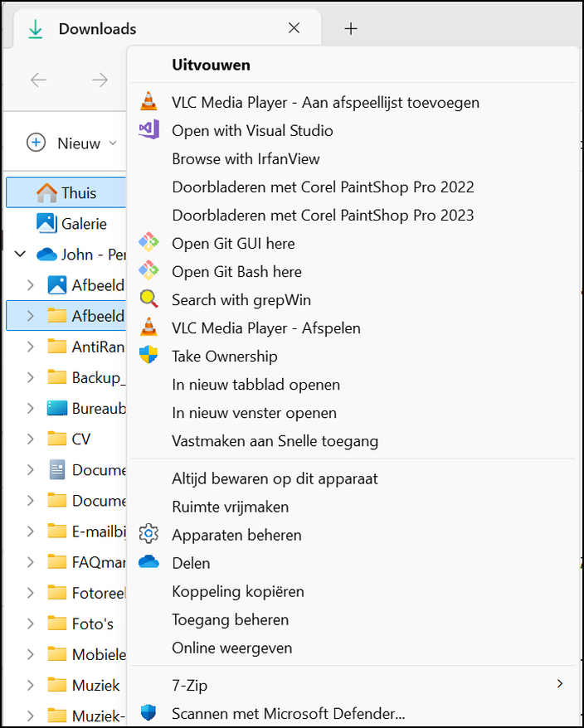Image resolution: width=584 pixels, height=728 pixels.
Task: Go back with the left arrow
Action: tap(38, 80)
